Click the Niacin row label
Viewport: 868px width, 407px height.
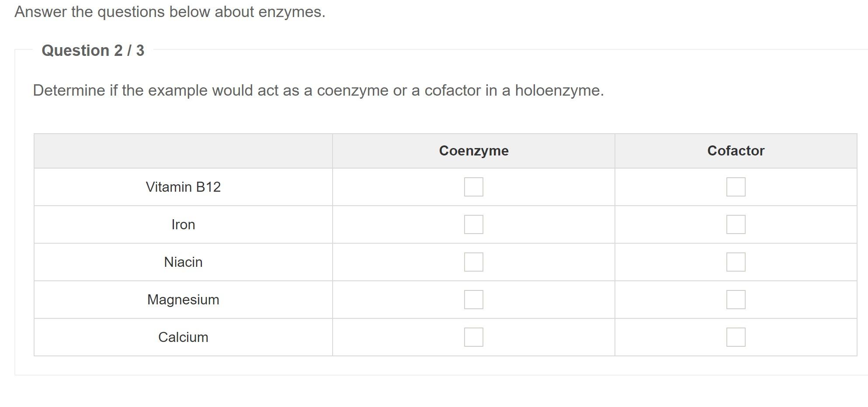click(183, 262)
